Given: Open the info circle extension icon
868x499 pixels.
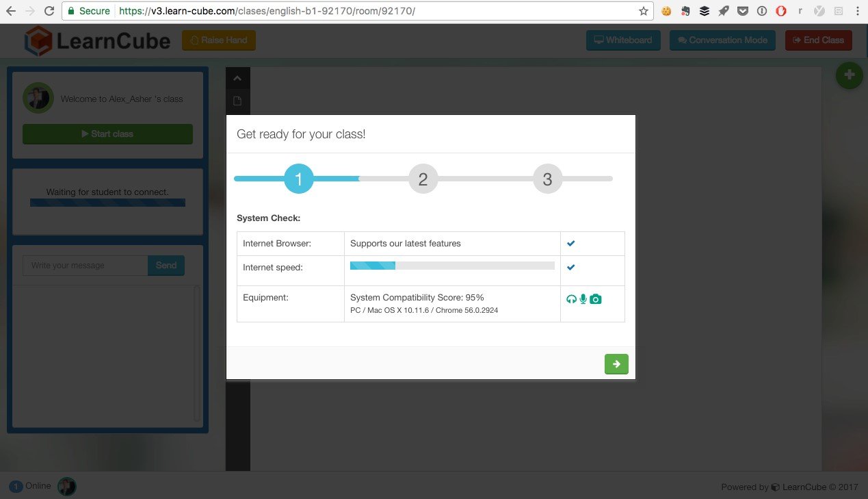Looking at the screenshot, I should click(x=762, y=11).
